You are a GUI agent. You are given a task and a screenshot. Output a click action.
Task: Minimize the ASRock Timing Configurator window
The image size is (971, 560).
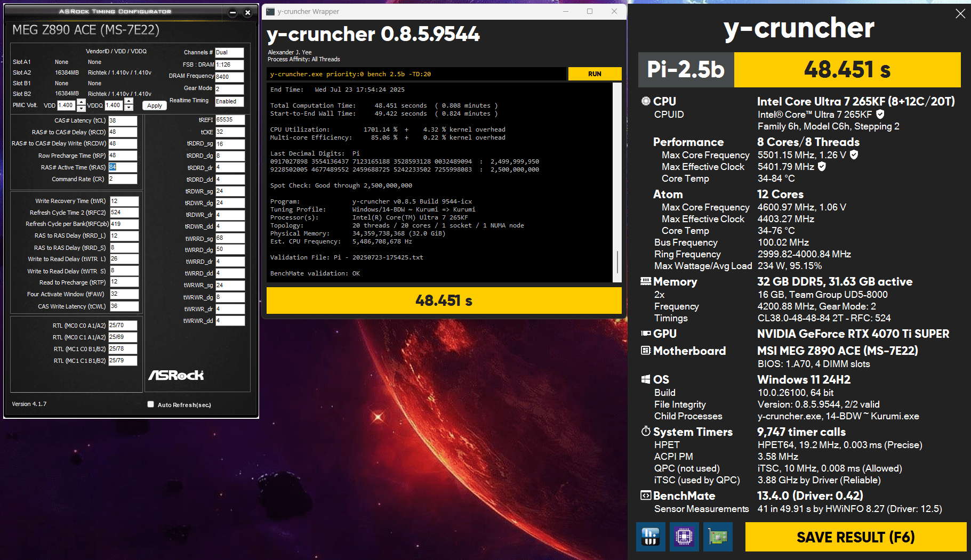click(x=233, y=13)
